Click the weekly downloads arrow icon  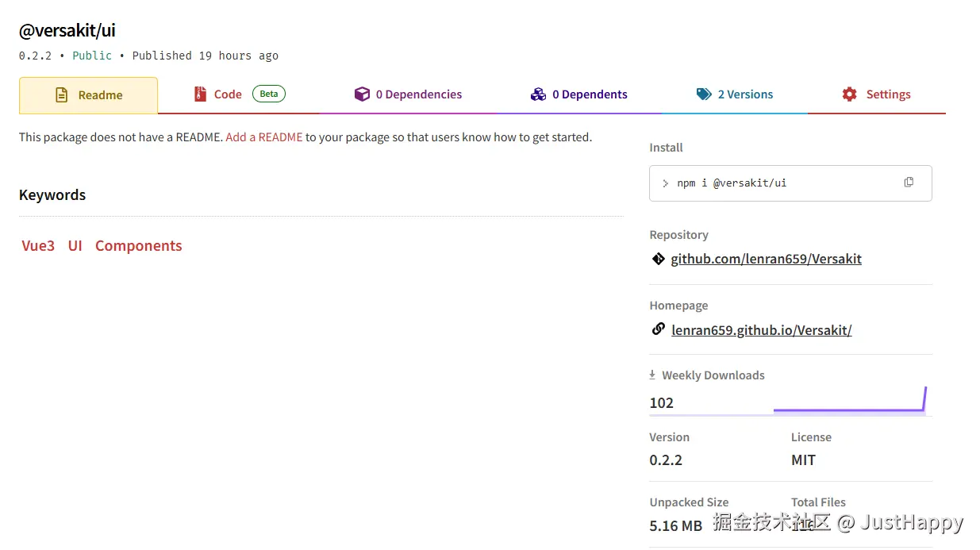pyautogui.click(x=652, y=375)
